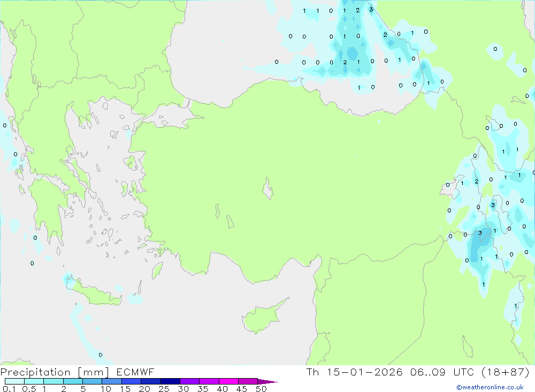Image resolution: width=535 pixels, height=392 pixels.
Task: Pick the 25–30 mm navy legend swatch
Action: [x=170, y=381]
